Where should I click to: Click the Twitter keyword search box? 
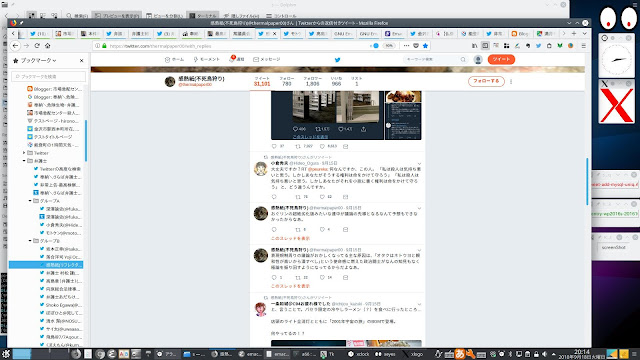point(436,60)
